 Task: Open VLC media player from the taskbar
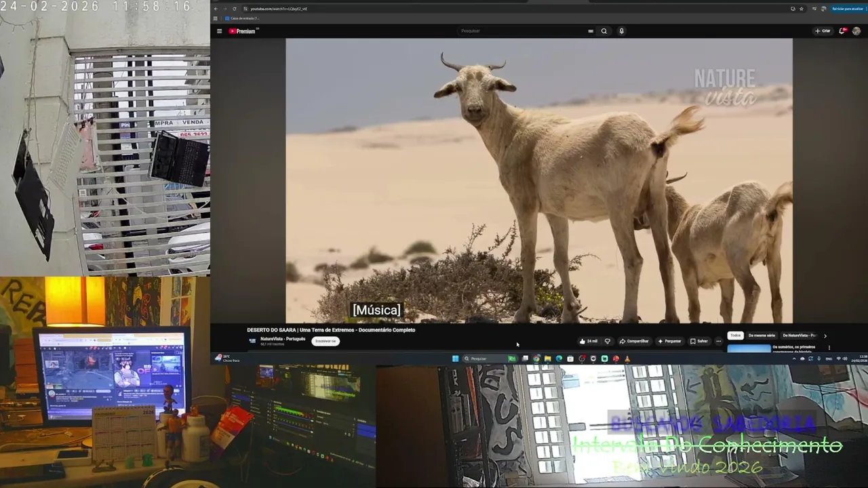coord(627,359)
